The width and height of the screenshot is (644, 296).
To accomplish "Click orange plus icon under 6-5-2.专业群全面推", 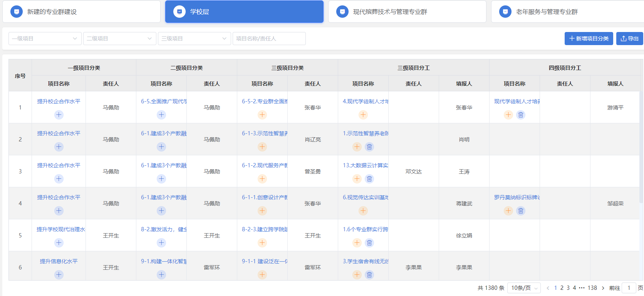I will (262, 115).
